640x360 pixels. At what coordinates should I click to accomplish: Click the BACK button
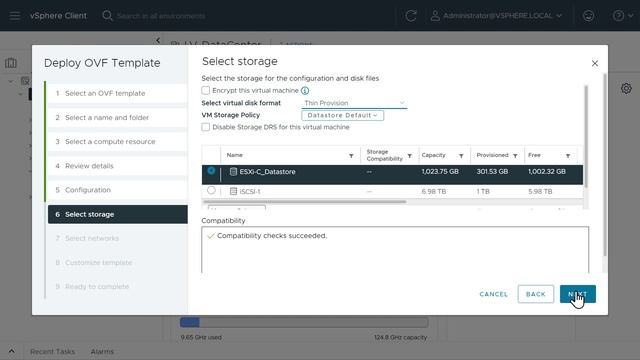tap(536, 294)
